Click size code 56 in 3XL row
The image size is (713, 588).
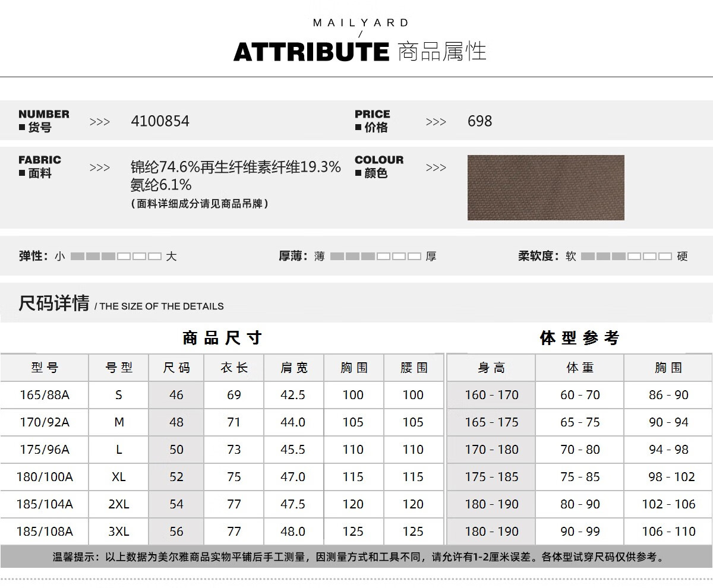pos(176,532)
